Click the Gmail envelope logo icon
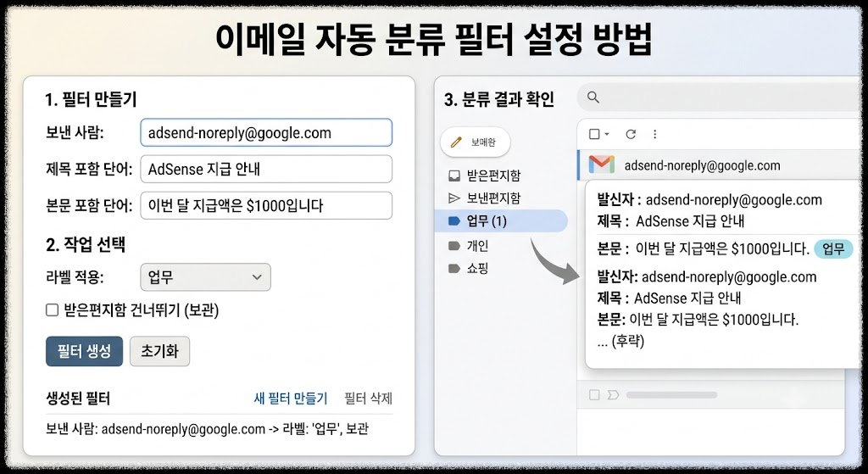Screen dimensions: 868x474 [601, 165]
